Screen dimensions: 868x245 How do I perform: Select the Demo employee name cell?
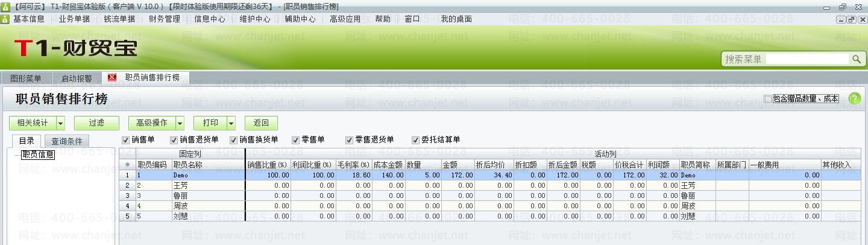[208, 175]
